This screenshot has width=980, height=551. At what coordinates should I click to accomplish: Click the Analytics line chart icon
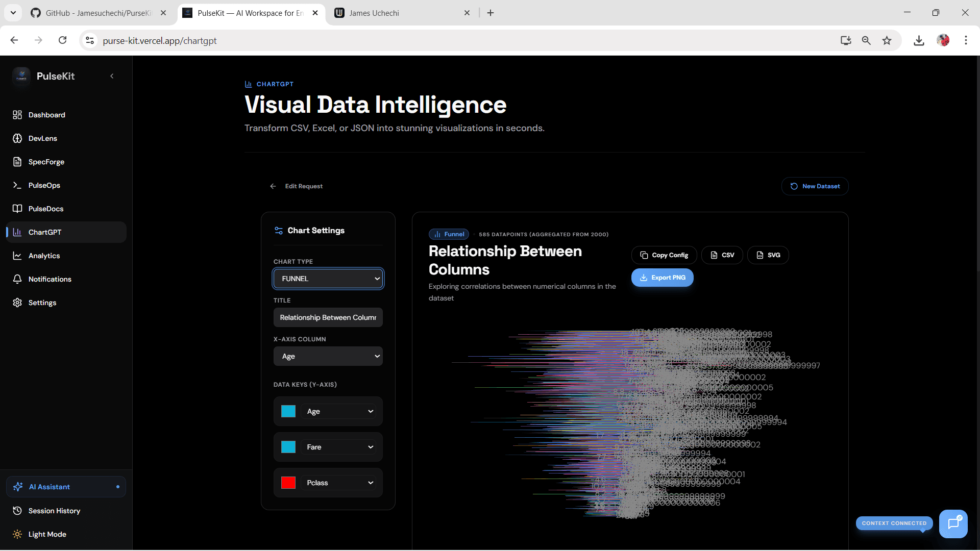tap(17, 256)
